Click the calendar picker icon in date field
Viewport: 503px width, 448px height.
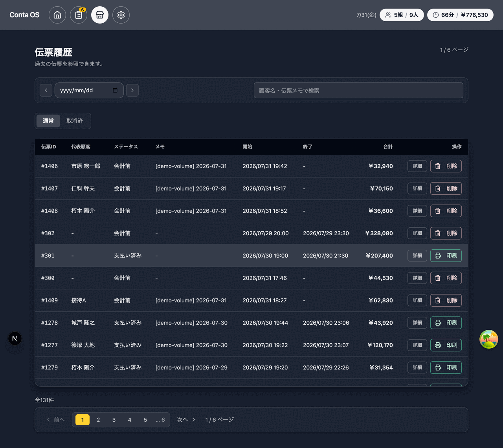coord(115,90)
